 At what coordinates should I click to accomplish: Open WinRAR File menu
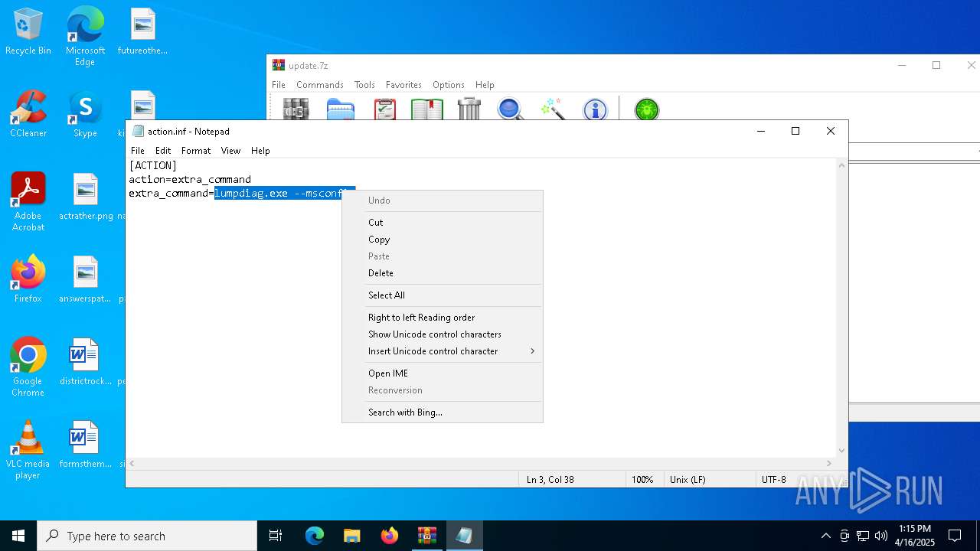point(279,85)
